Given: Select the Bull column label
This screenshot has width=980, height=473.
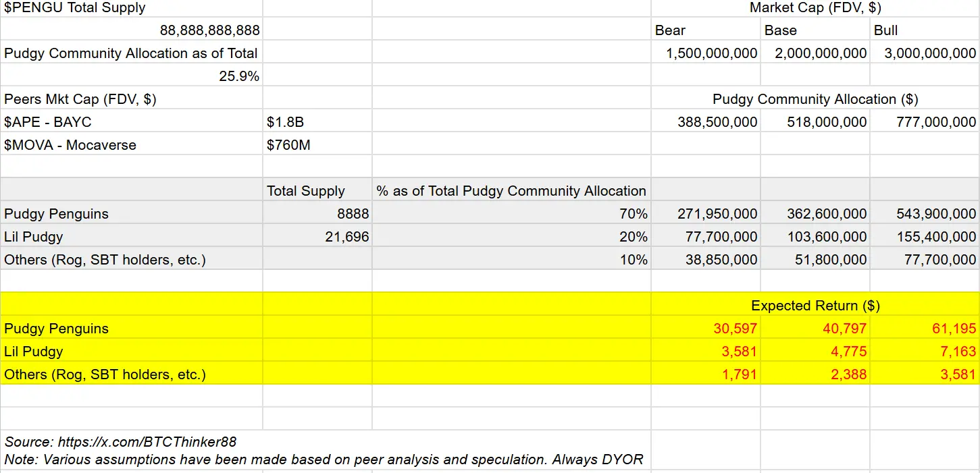Looking at the screenshot, I should tap(885, 30).
